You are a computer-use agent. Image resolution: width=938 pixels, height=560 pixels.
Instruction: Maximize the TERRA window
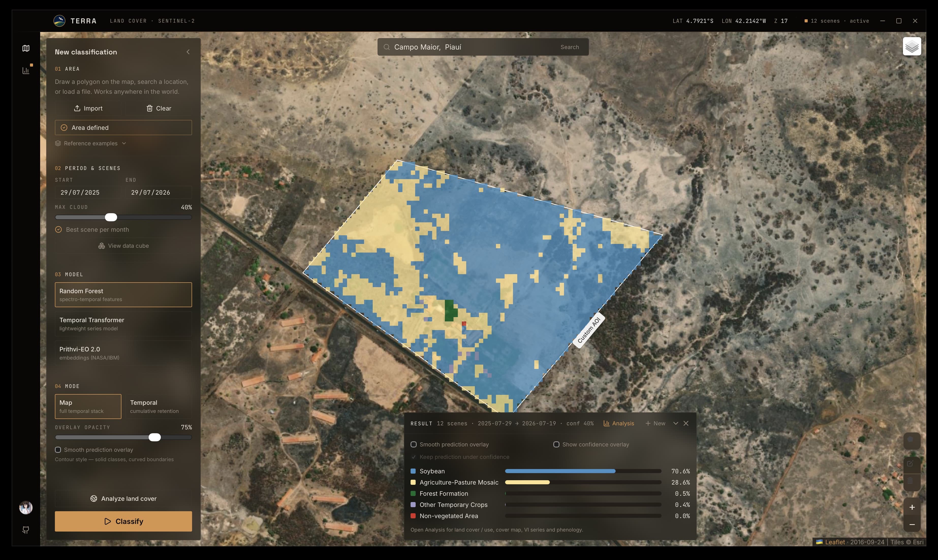(899, 21)
